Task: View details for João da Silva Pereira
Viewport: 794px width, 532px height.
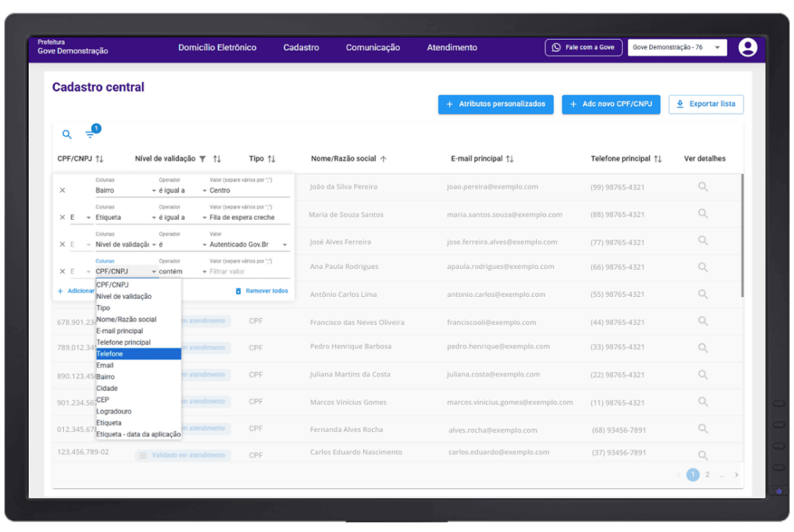Action: 703,187
